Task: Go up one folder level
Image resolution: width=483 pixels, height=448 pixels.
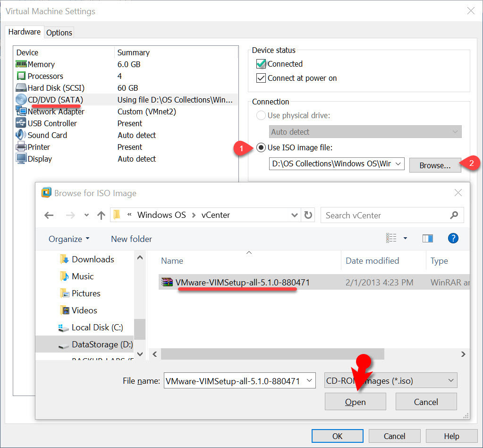Action: click(x=101, y=215)
